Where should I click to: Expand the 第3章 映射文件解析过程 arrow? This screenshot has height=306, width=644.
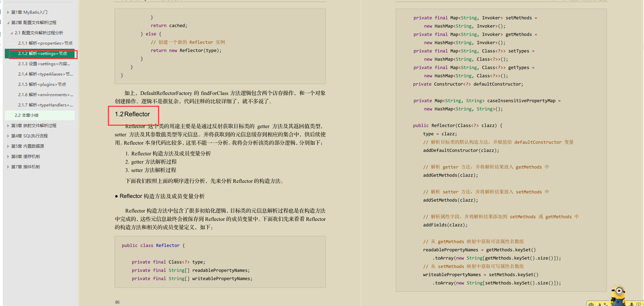[8, 126]
